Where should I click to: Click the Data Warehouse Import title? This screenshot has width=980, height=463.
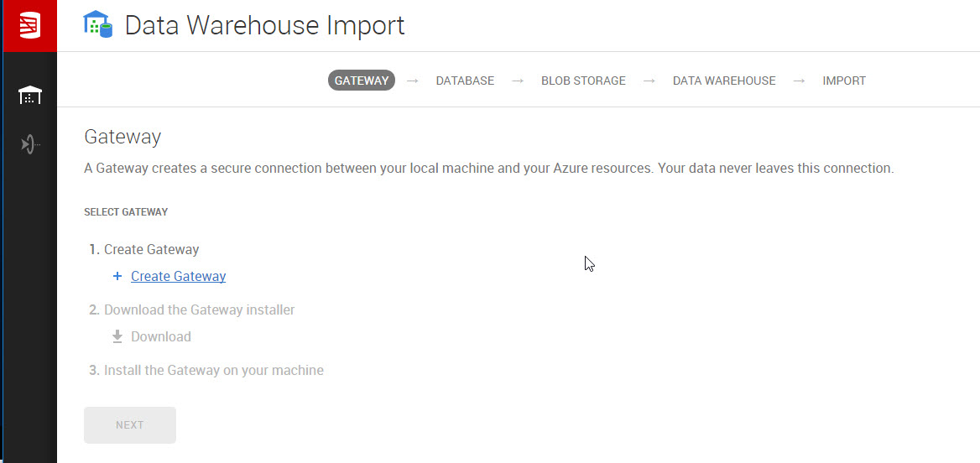pos(264,26)
